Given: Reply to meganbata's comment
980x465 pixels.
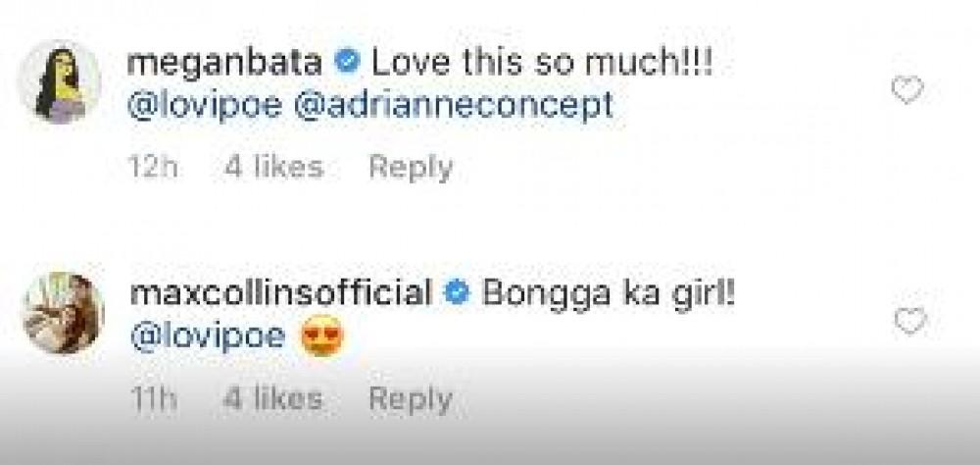Looking at the screenshot, I should click(x=410, y=168).
